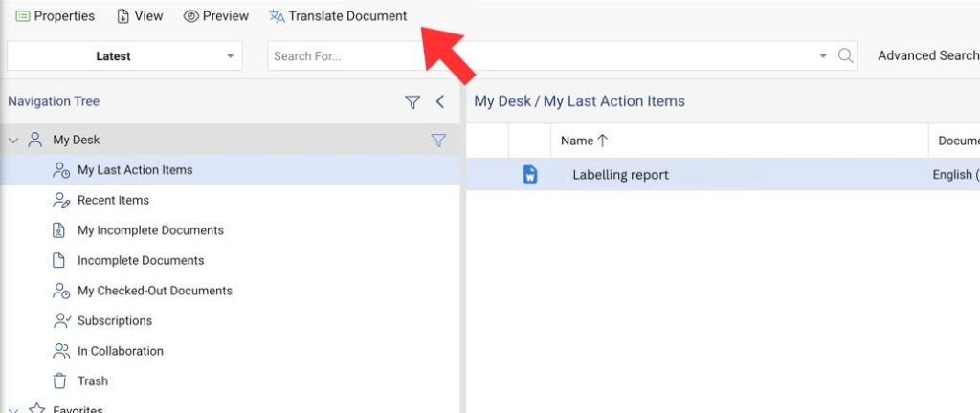Click the Translate Document toolbar button
The height and width of the screenshot is (413, 980).
(x=338, y=16)
